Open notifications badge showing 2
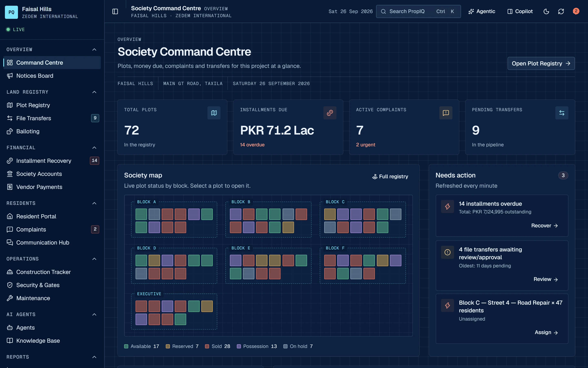Viewport: 588px width, 368px height. (x=576, y=11)
